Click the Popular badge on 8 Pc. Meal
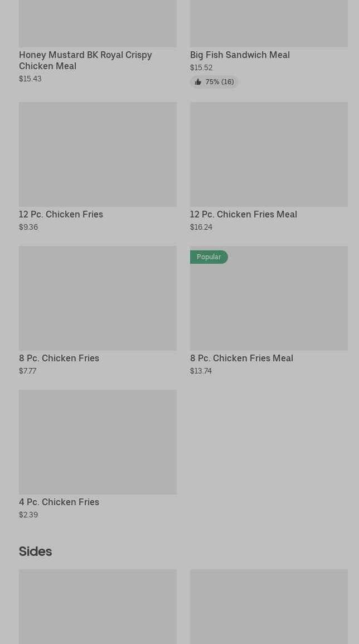The height and width of the screenshot is (644, 359). pos(208,257)
